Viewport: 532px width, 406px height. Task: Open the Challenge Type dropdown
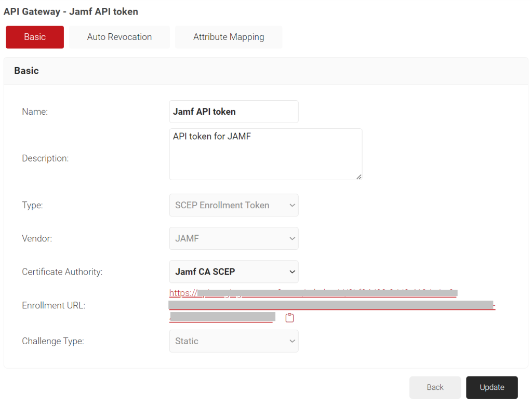coord(234,341)
